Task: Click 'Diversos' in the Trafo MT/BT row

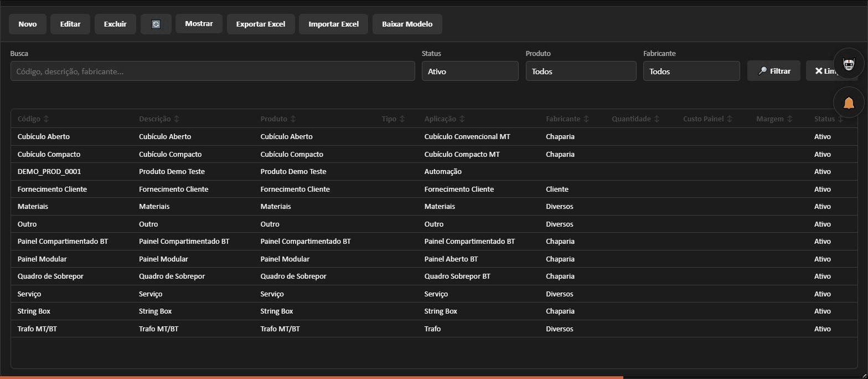Action: tap(559, 329)
